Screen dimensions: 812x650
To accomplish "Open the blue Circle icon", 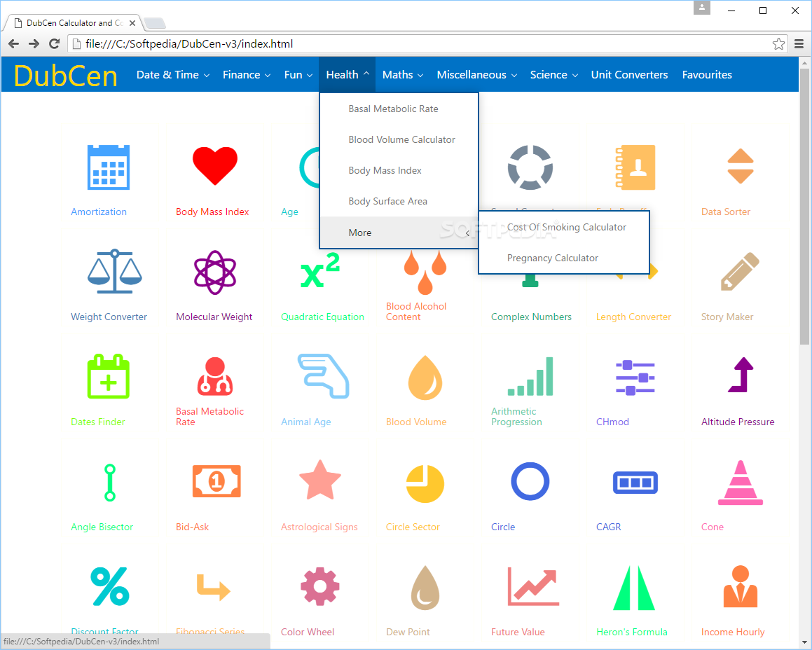I will pyautogui.click(x=530, y=481).
